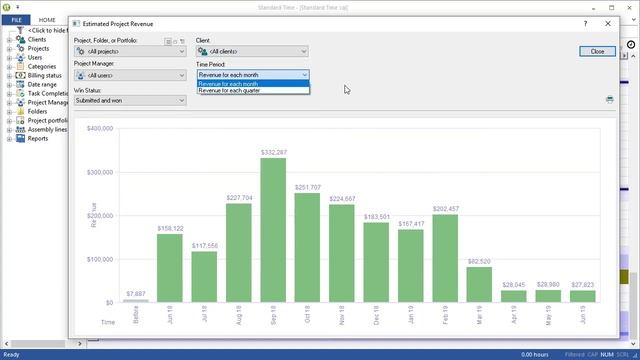Close dialog with the X button
The height and width of the screenshot is (360, 640).
click(608, 24)
